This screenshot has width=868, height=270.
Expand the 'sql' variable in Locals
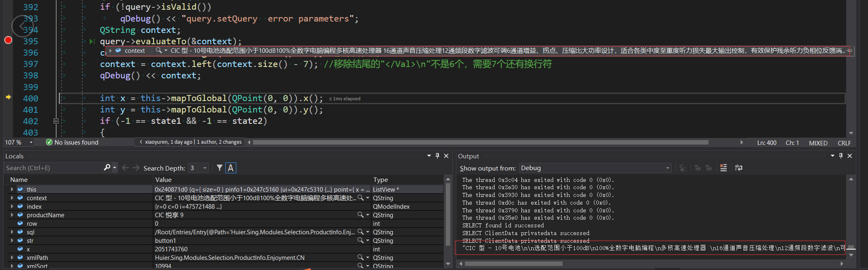tap(12, 232)
